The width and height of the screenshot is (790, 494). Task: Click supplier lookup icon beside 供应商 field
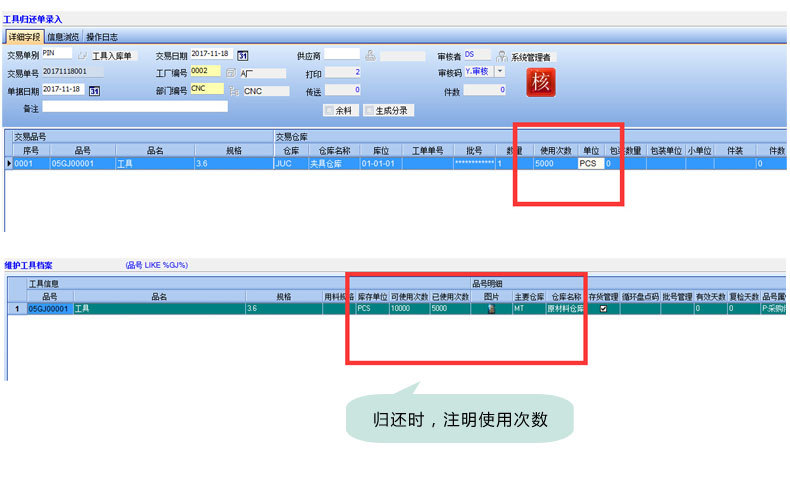[x=370, y=55]
